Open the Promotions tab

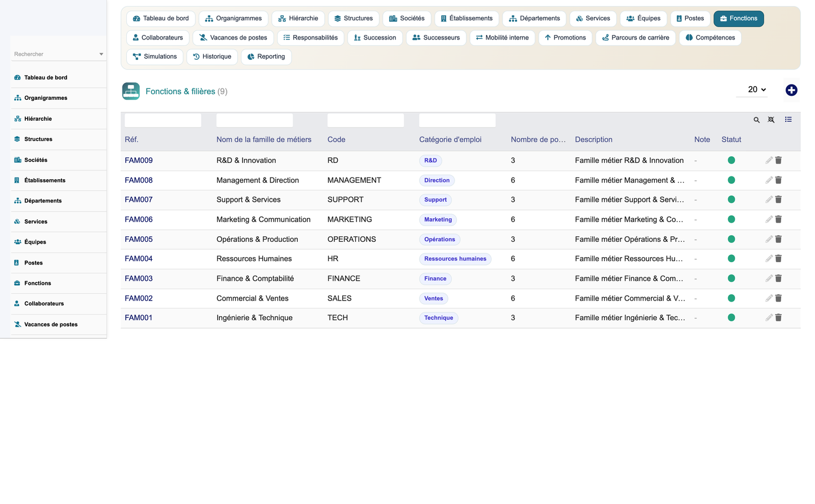click(565, 38)
